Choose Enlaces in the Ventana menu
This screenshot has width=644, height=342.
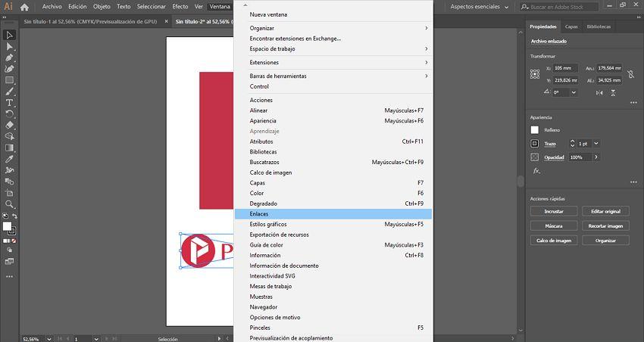click(333, 213)
